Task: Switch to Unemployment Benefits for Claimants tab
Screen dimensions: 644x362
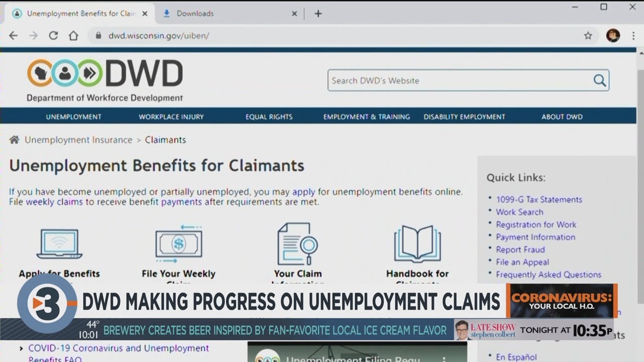Action: click(81, 14)
